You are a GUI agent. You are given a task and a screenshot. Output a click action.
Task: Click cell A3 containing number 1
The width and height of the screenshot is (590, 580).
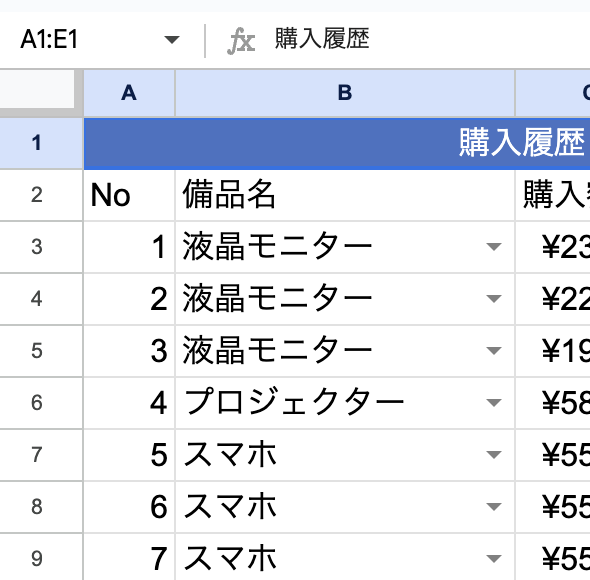(x=129, y=247)
